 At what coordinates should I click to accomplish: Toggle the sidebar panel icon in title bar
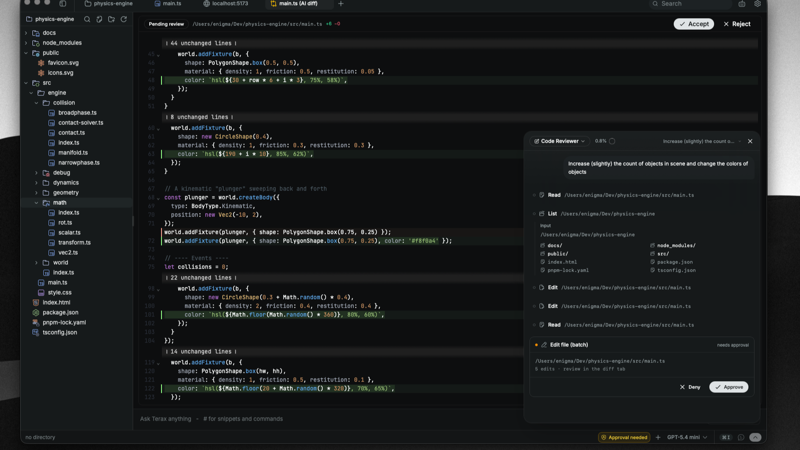point(63,4)
